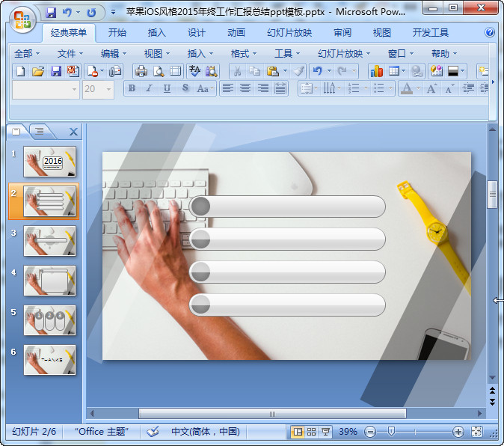Open the 动画 ribbon tab
Image resolution: width=504 pixels, height=446 pixels.
[236, 32]
